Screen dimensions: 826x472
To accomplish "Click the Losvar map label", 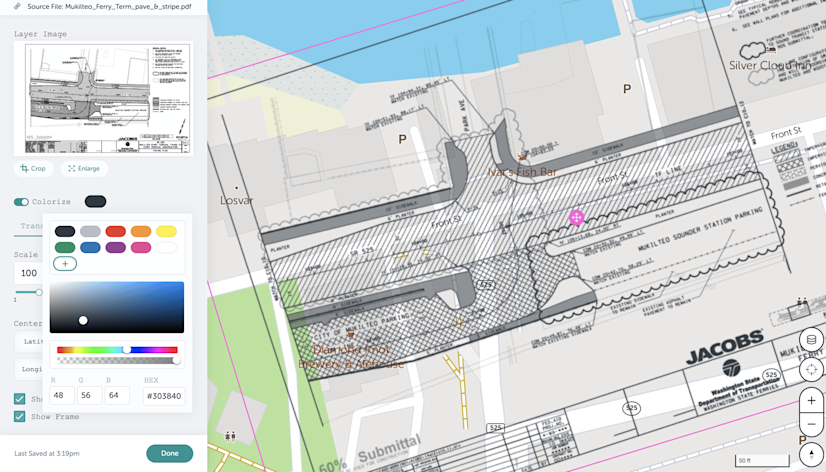I will (x=237, y=200).
